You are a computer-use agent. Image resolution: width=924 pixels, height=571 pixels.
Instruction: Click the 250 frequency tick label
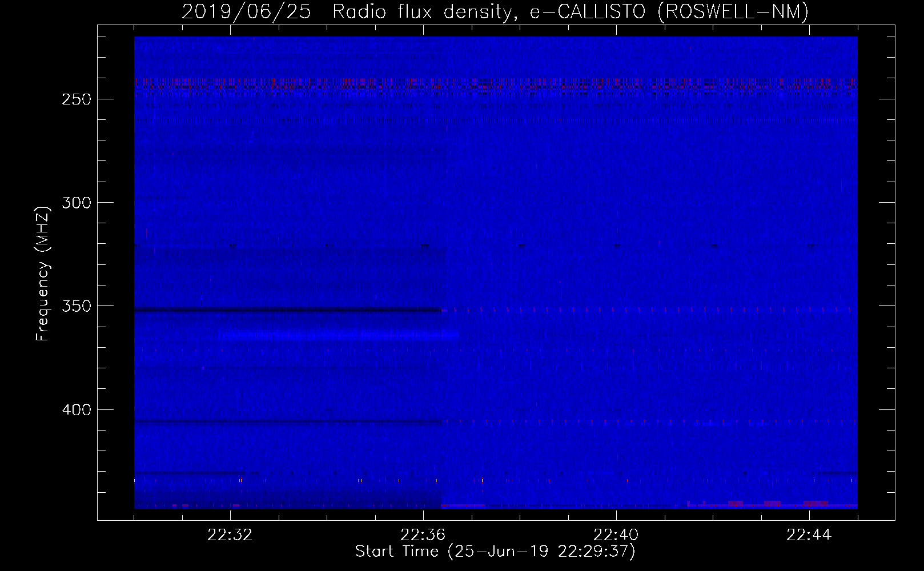[77, 99]
